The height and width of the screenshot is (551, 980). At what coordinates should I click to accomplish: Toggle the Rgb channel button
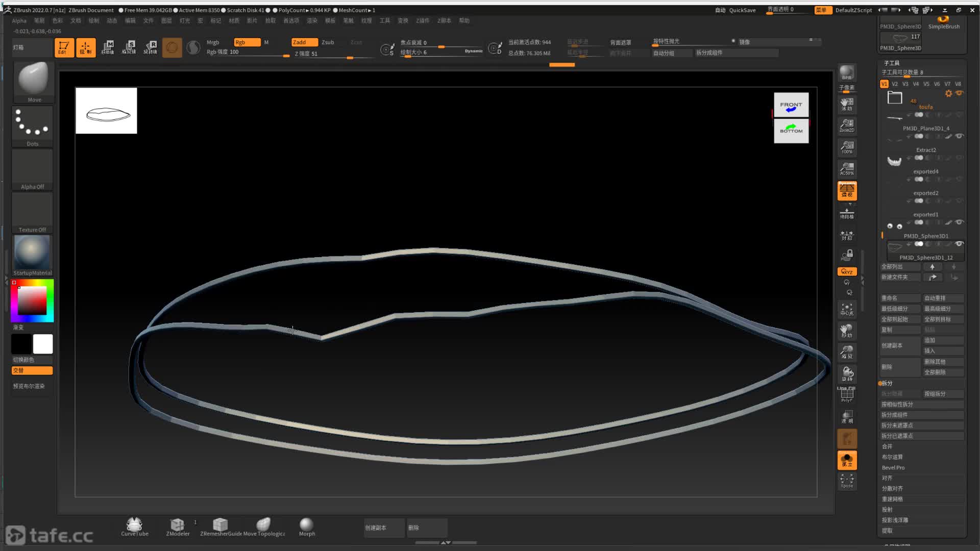[247, 42]
